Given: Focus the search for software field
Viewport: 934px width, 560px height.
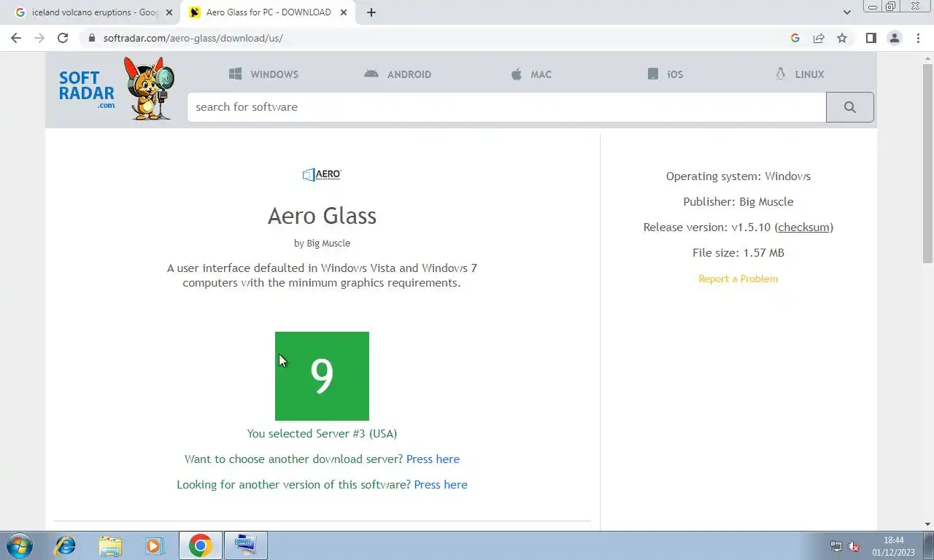Looking at the screenshot, I should (506, 107).
